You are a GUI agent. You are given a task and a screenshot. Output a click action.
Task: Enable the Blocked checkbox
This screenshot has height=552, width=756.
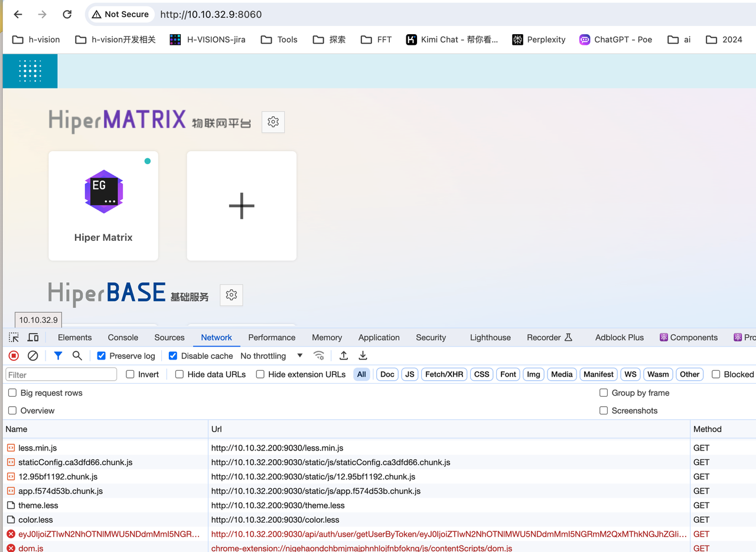(716, 374)
